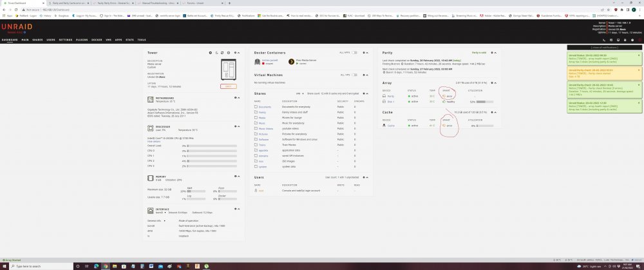This screenshot has height=270, width=644.
Task: Open Disk 1 device link in Array
Action: pyautogui.click(x=391, y=101)
